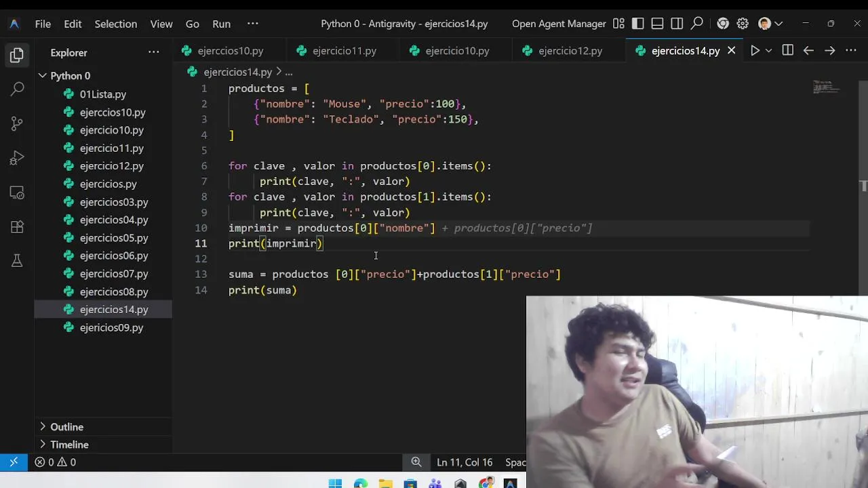
Task: Expand the account dropdown chevron
Action: (x=778, y=24)
